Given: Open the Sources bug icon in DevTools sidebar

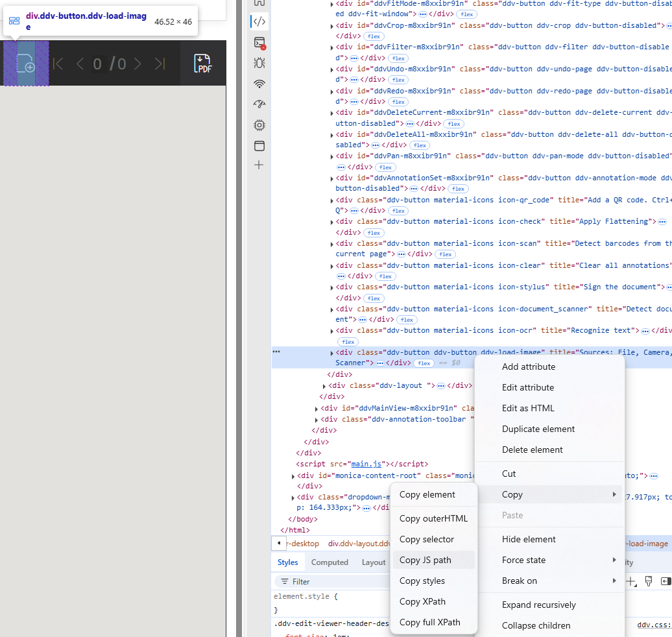Looking at the screenshot, I should [259, 64].
